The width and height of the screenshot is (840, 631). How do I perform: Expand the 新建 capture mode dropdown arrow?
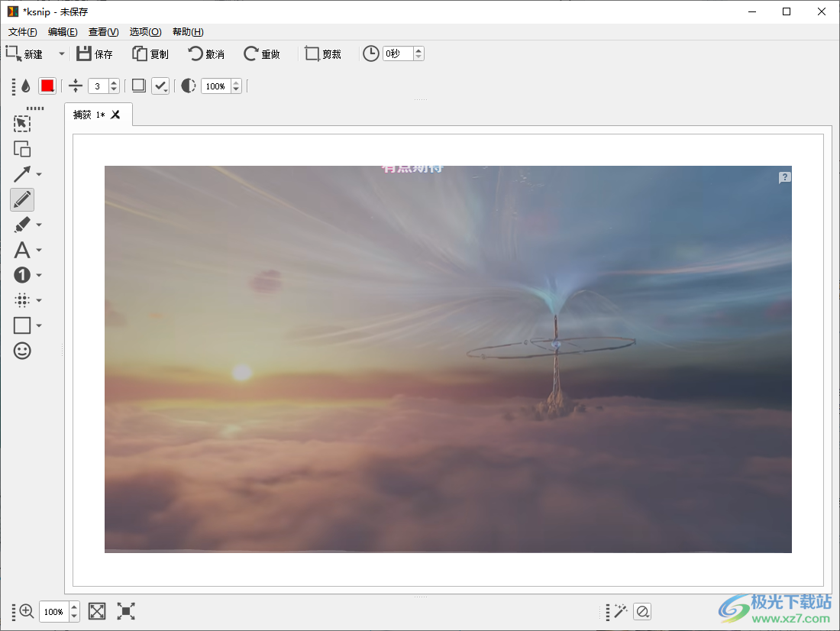pos(62,54)
